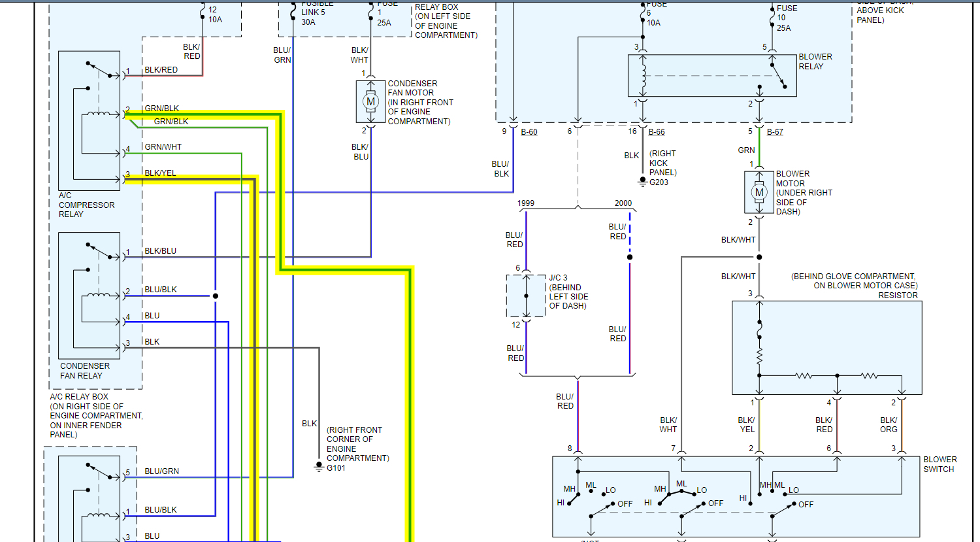Open the B-67 connector link
Viewport: 980px width, 542px height.
coord(775,131)
